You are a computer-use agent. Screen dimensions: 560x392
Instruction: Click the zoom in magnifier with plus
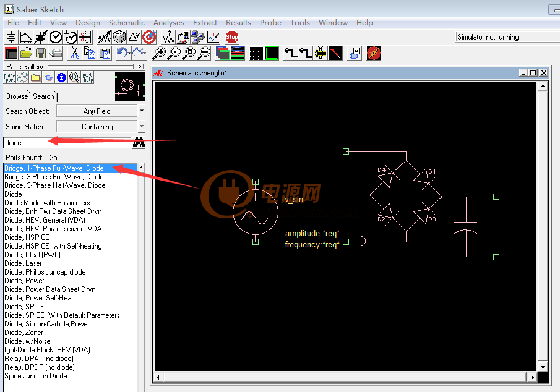tap(159, 53)
